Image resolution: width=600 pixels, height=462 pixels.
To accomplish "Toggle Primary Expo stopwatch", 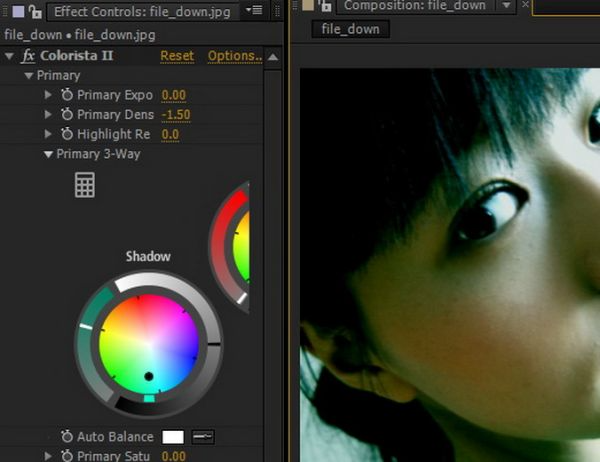I will coord(67,95).
